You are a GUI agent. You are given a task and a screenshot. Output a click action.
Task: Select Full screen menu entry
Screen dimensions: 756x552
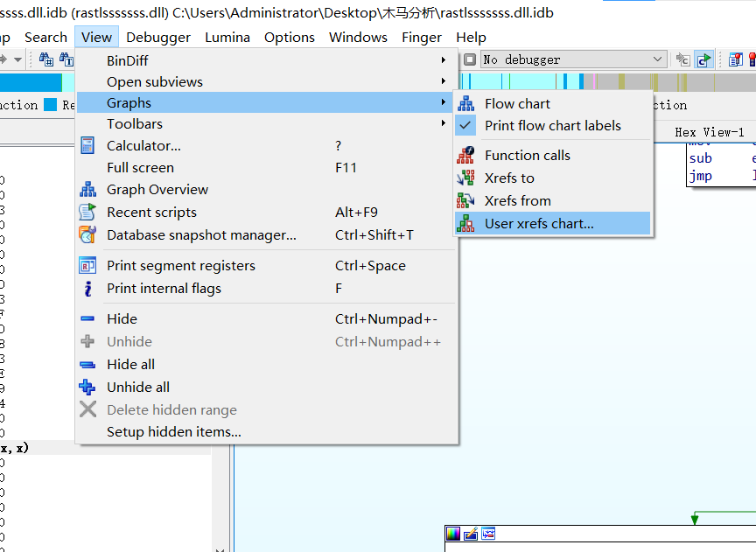(x=267, y=167)
